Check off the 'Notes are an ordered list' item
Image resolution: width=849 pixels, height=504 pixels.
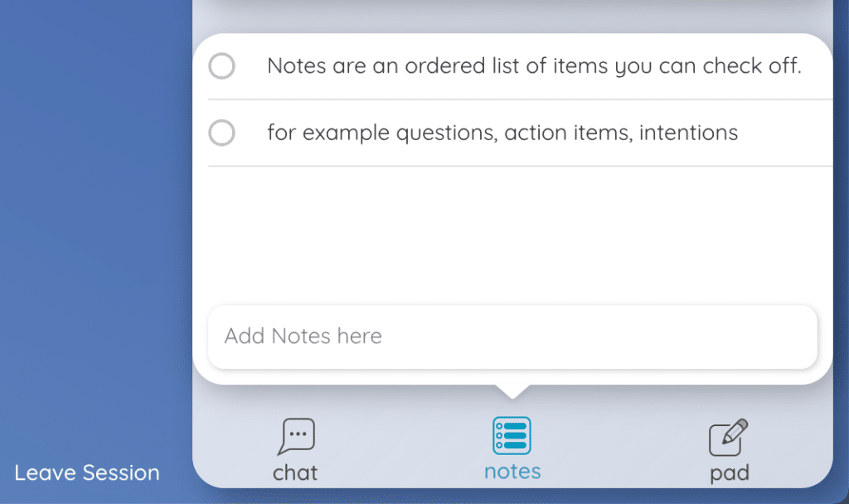click(x=222, y=66)
